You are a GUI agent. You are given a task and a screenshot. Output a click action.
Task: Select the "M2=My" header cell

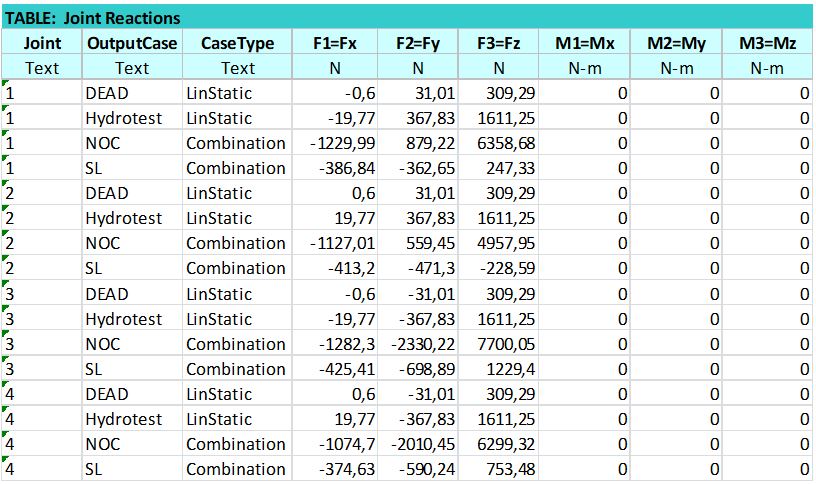coord(677,43)
